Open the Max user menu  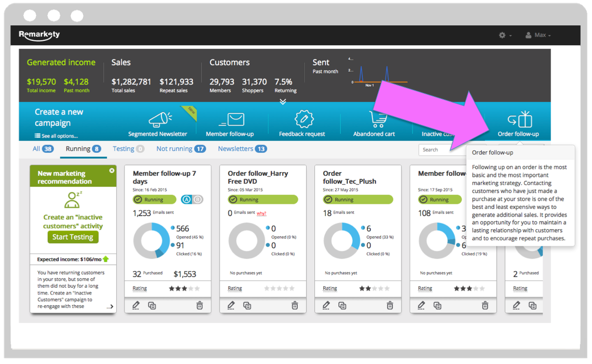538,35
